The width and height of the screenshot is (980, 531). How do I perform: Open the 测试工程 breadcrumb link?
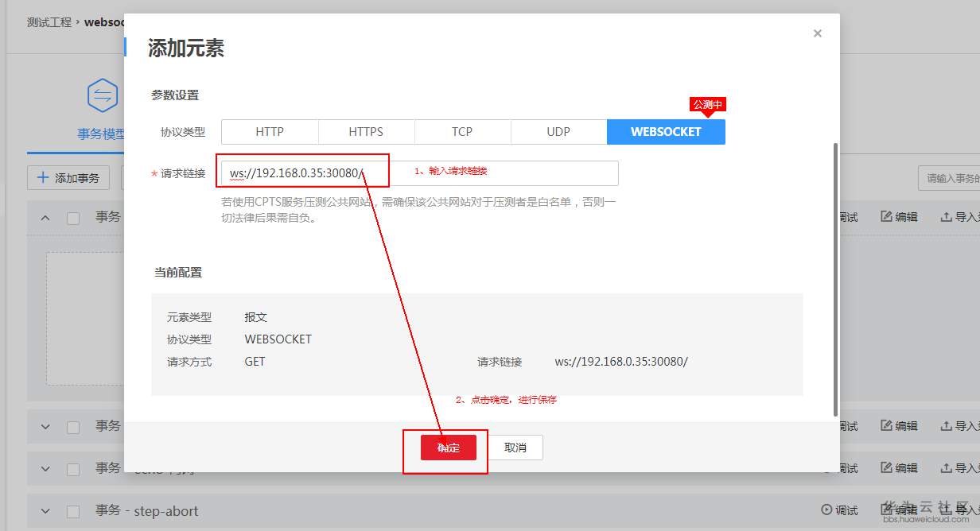click(x=49, y=22)
